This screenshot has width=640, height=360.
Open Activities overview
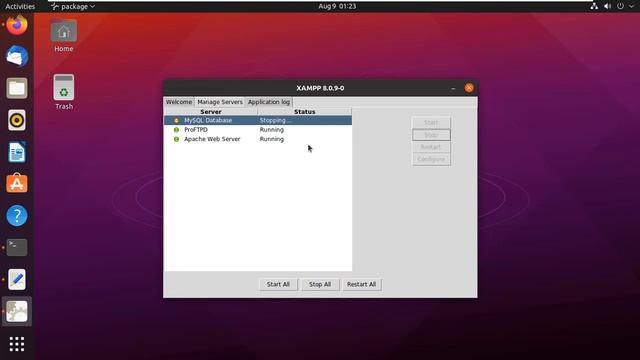tap(20, 6)
